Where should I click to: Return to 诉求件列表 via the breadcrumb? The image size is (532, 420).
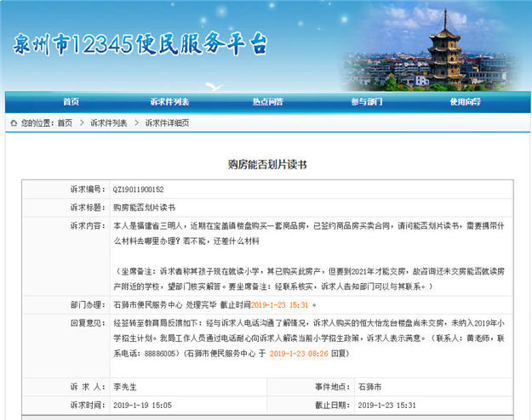click(x=109, y=123)
